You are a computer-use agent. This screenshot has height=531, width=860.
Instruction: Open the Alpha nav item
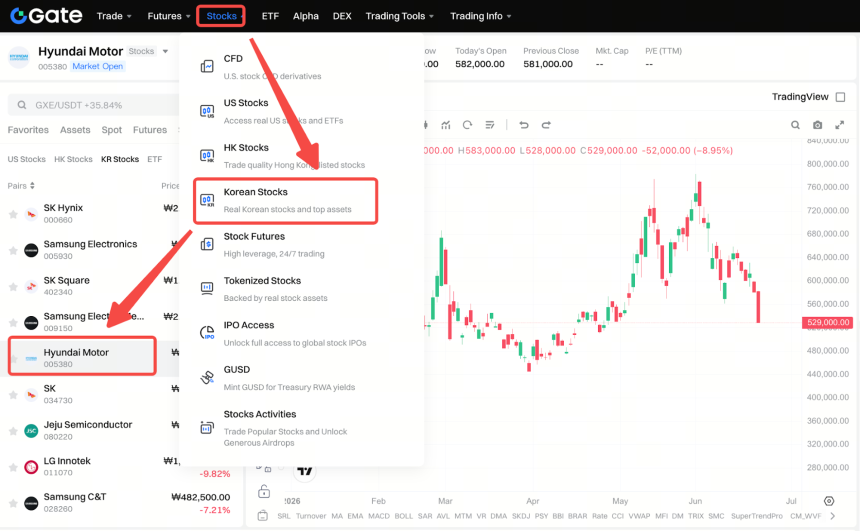pos(305,16)
